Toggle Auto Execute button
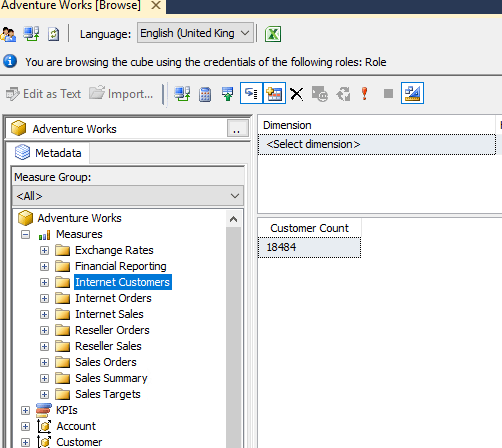 point(251,93)
